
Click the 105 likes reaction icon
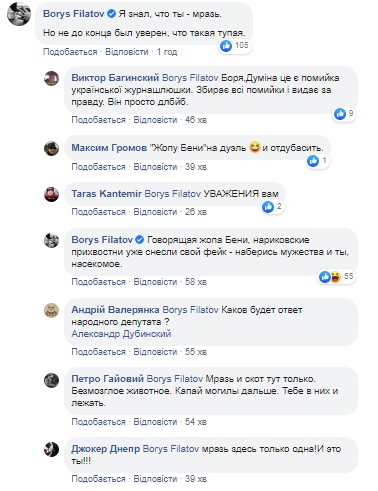(x=226, y=46)
